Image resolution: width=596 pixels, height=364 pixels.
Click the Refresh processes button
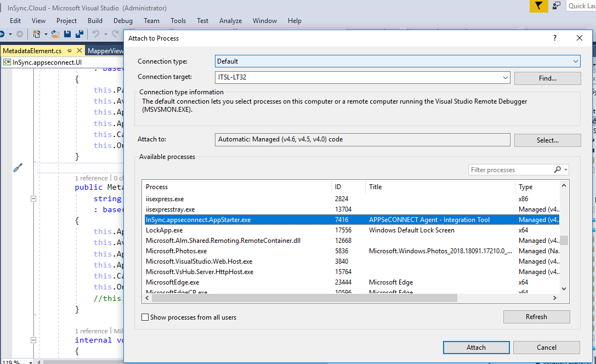(536, 317)
